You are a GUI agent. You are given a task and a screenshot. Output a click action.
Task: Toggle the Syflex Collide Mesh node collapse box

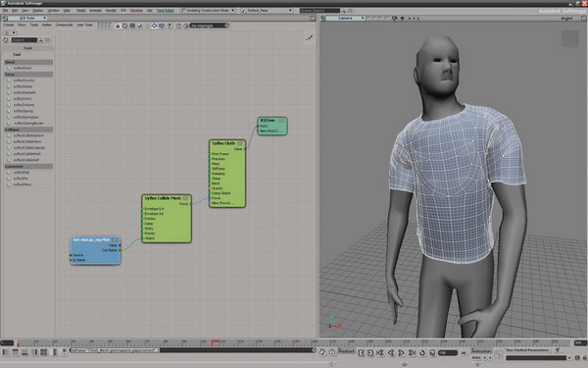[185, 198]
